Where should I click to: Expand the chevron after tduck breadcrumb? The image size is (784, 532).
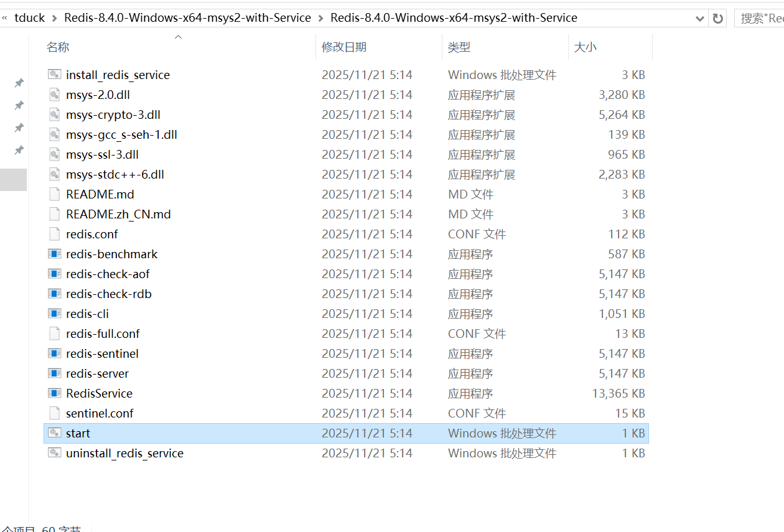tap(55, 18)
